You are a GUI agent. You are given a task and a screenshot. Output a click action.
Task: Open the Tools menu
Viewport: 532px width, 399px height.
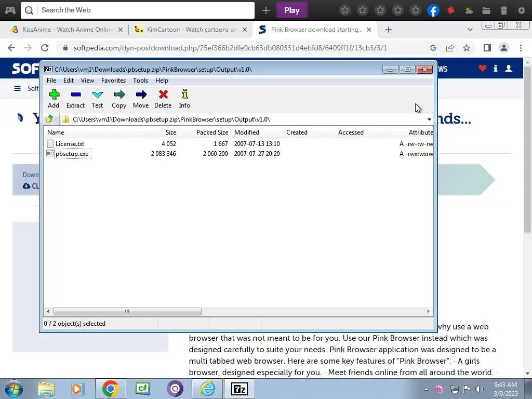[x=140, y=81]
